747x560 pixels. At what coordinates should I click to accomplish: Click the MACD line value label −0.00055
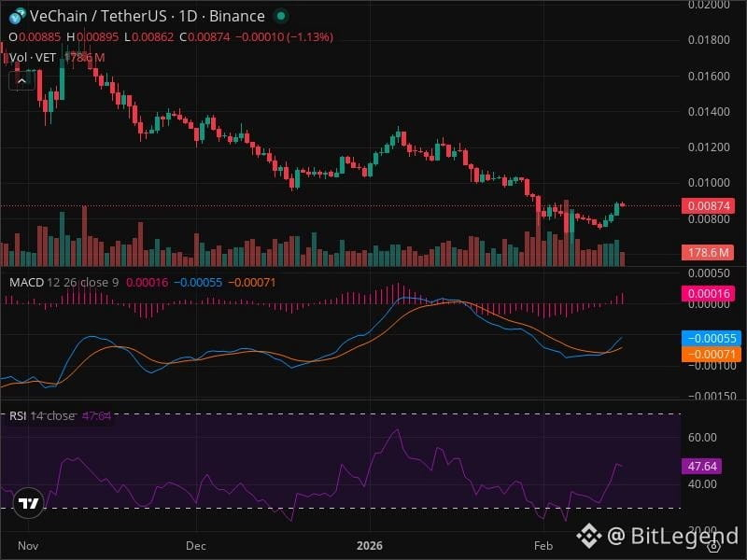coord(712,338)
